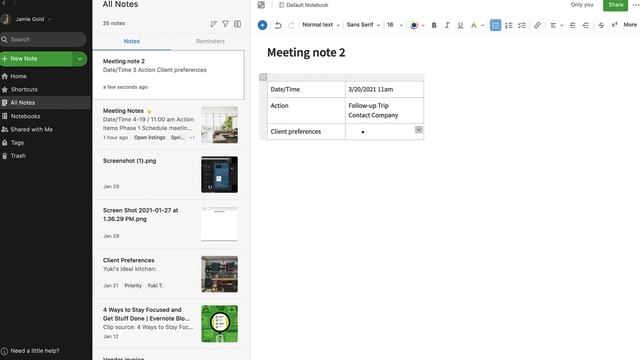The width and height of the screenshot is (640, 360).
Task: Create a New Note
Action: pyautogui.click(x=37, y=59)
